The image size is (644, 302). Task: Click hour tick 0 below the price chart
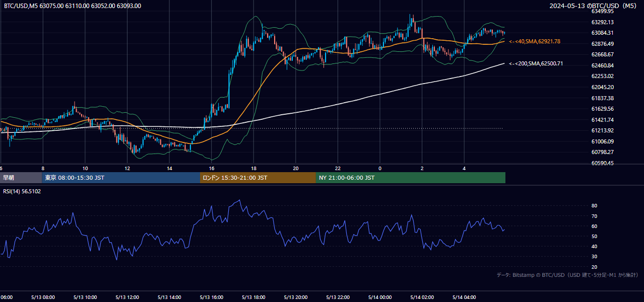(x=380, y=168)
